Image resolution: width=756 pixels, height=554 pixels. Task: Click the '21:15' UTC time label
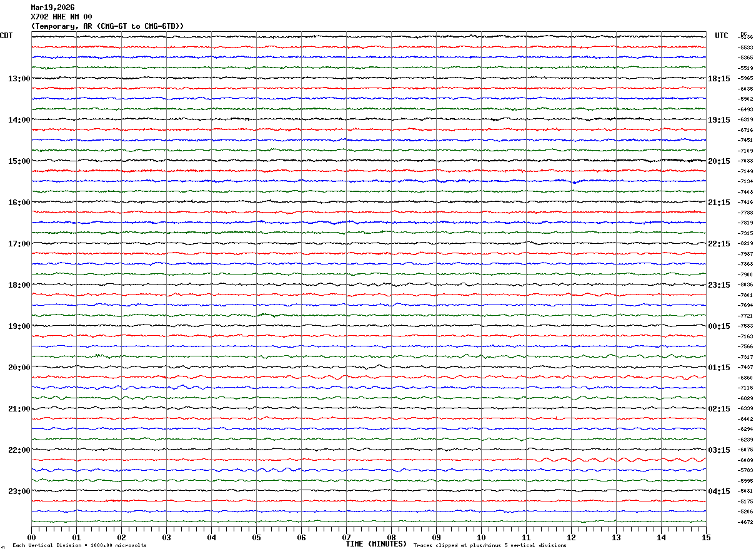[719, 203]
